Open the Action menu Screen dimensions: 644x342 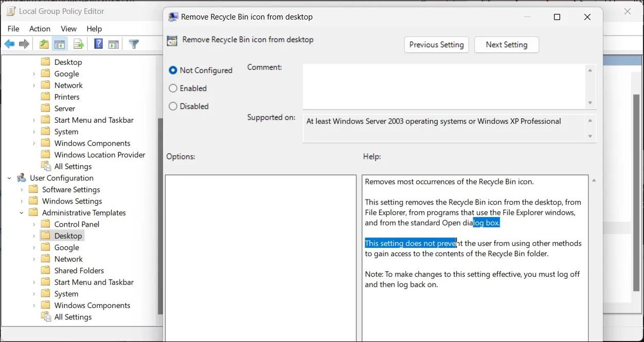40,28
